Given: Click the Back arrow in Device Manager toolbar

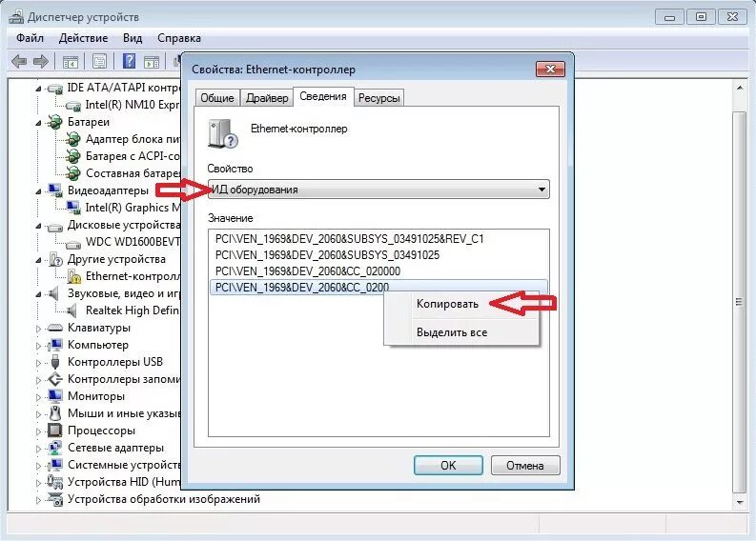Looking at the screenshot, I should coord(19,61).
